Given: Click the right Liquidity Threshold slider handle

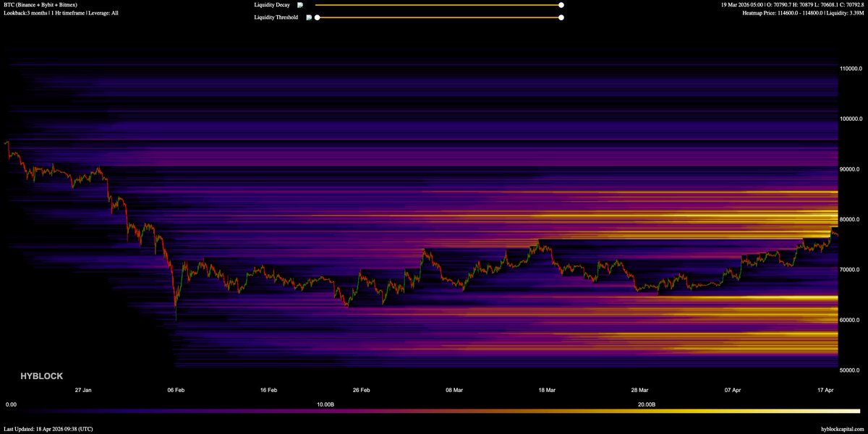Looking at the screenshot, I should 561,17.
